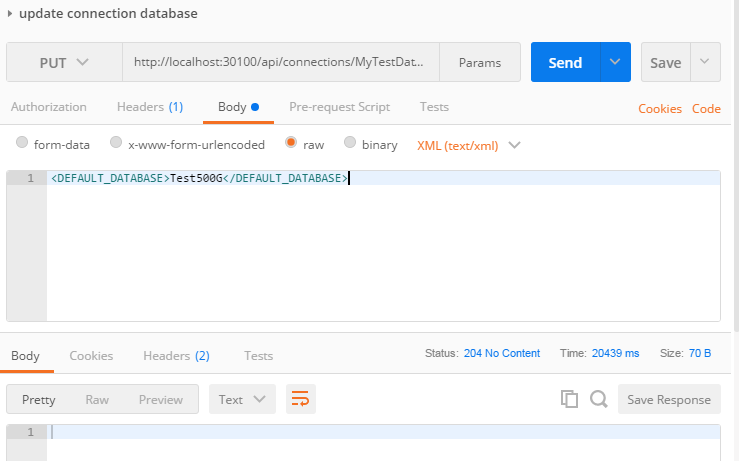
Task: Click the Params button
Action: click(480, 62)
